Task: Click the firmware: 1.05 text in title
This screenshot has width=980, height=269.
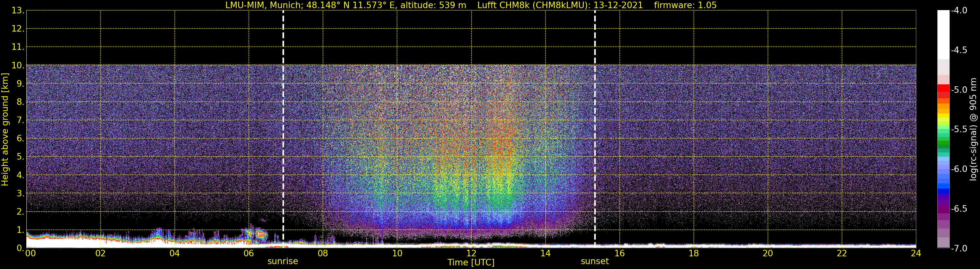Action: pos(685,5)
